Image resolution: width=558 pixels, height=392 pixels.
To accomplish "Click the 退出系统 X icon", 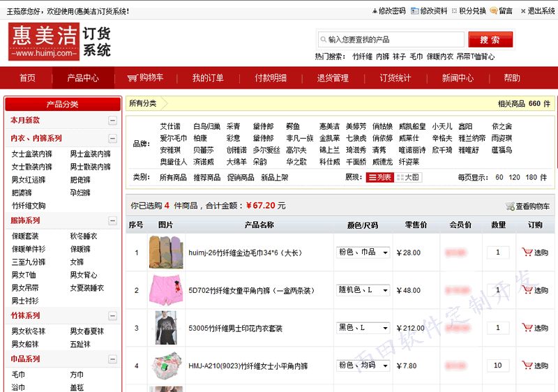I will 523,11.
